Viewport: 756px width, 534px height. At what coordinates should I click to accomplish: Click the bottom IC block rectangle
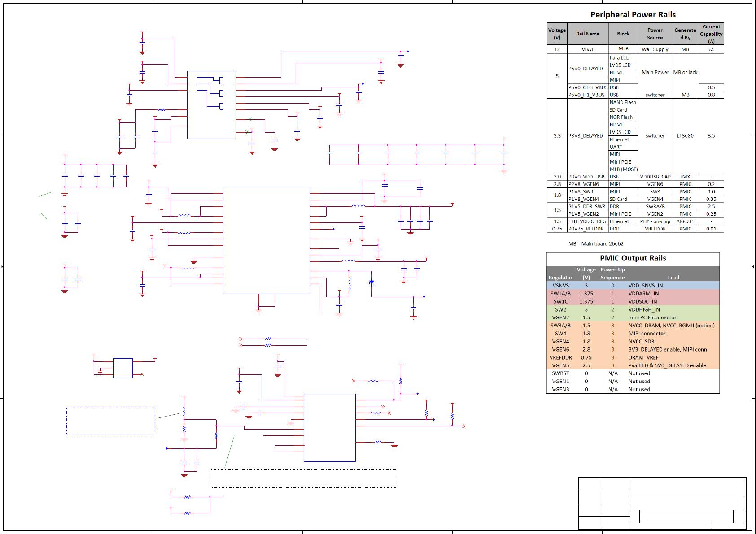tap(329, 428)
